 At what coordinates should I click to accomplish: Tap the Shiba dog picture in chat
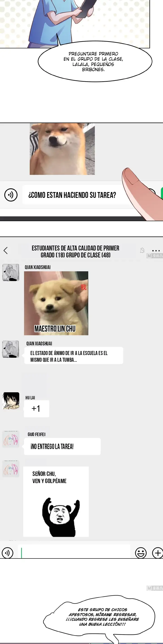[62, 149]
